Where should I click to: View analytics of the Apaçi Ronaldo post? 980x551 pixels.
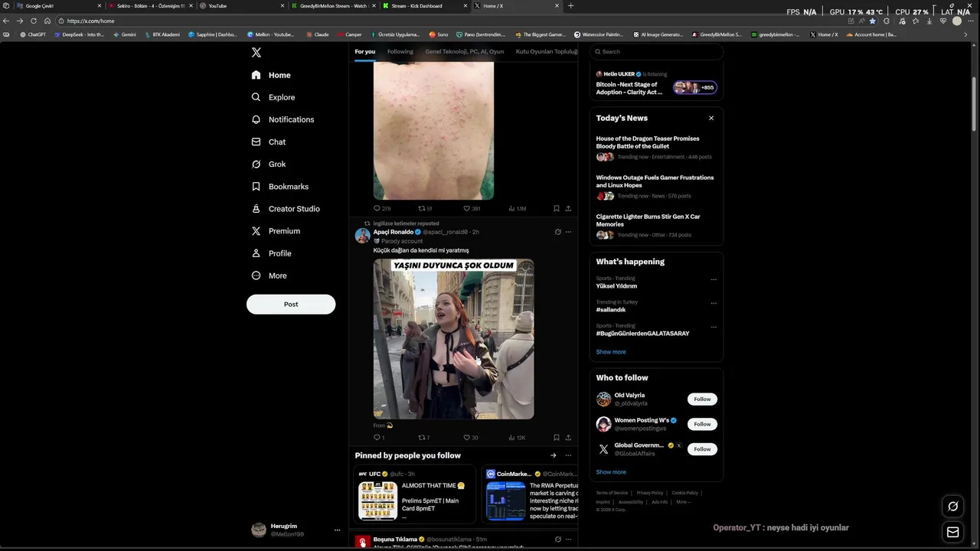pyautogui.click(x=517, y=438)
